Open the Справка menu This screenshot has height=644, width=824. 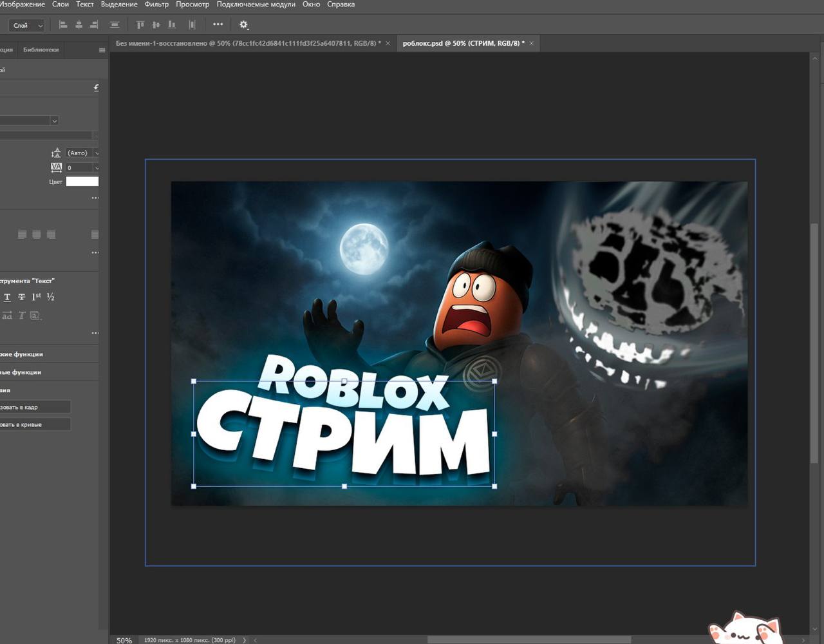341,4
